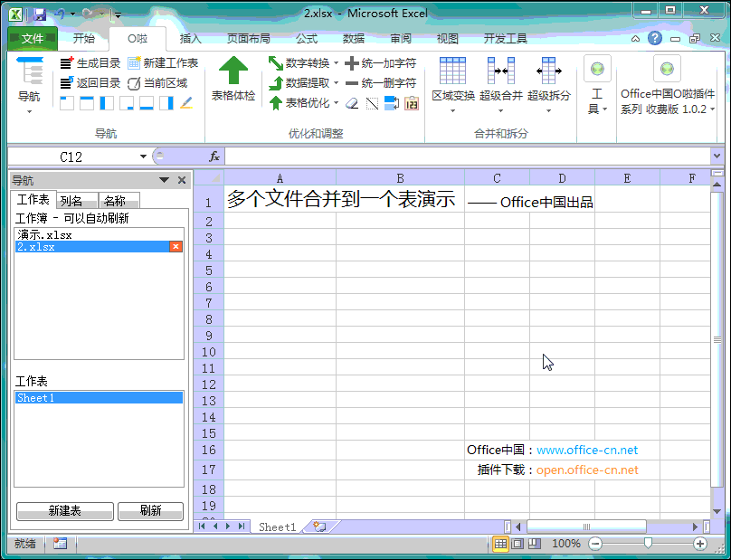Open the 工具 tools menu
The height and width of the screenshot is (560, 731).
point(597,85)
